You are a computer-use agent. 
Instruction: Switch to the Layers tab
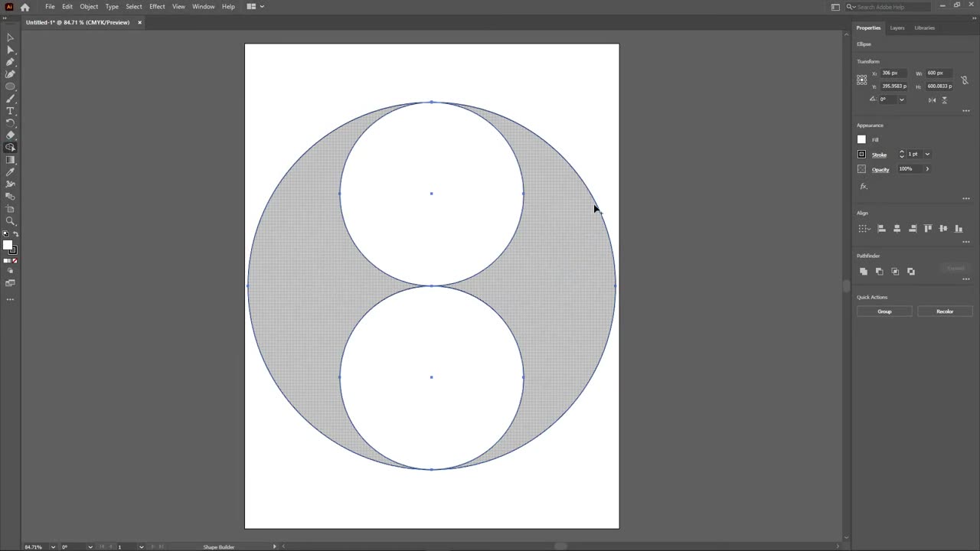click(897, 28)
